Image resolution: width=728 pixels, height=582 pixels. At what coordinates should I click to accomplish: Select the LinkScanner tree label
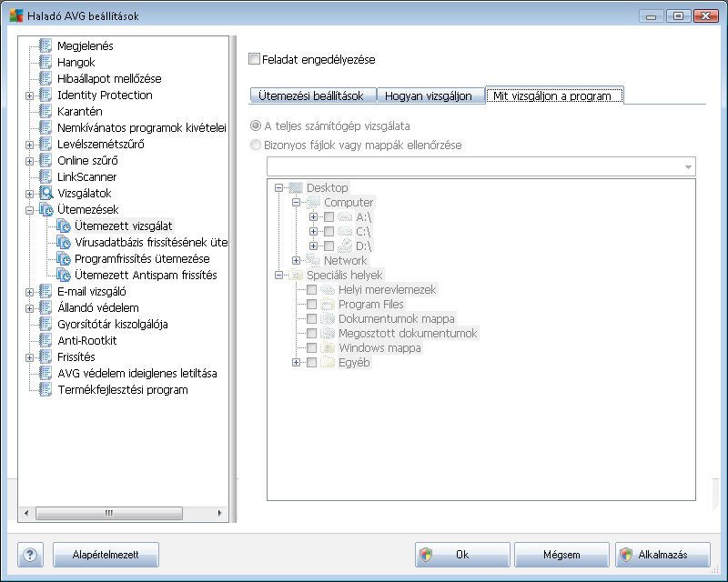[86, 176]
